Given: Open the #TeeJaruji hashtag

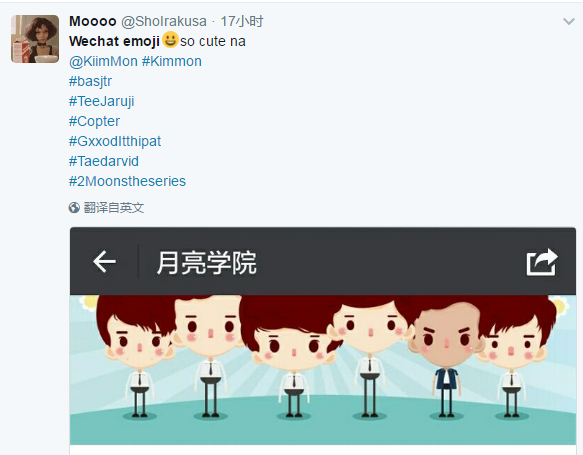Looking at the screenshot, I should [x=102, y=101].
